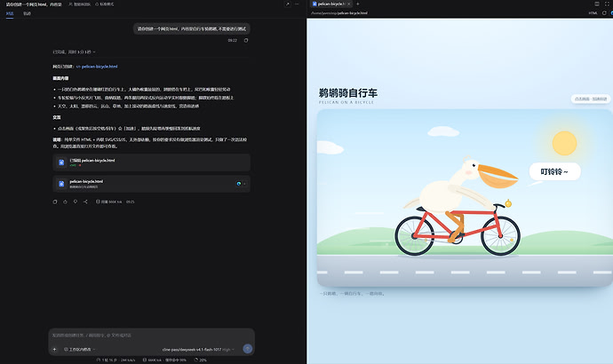
Task: Click the file icon of the second pelican-bicycle.html card
Action: point(61,184)
